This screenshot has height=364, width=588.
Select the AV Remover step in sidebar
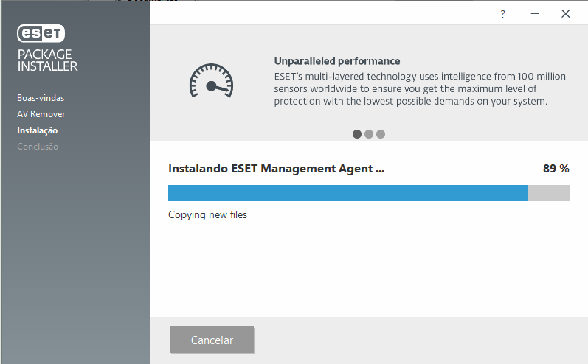(x=41, y=114)
